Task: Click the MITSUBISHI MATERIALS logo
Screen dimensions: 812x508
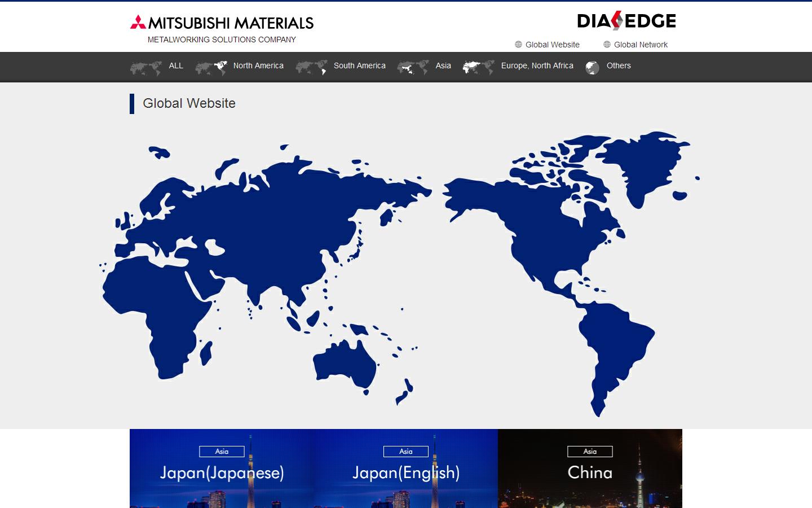Action: pos(221,23)
